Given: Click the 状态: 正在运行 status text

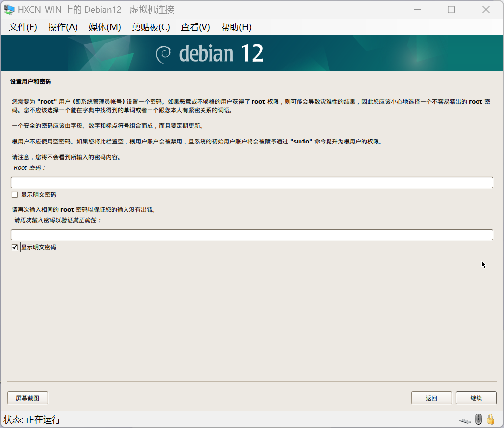Looking at the screenshot, I should tap(32, 419).
